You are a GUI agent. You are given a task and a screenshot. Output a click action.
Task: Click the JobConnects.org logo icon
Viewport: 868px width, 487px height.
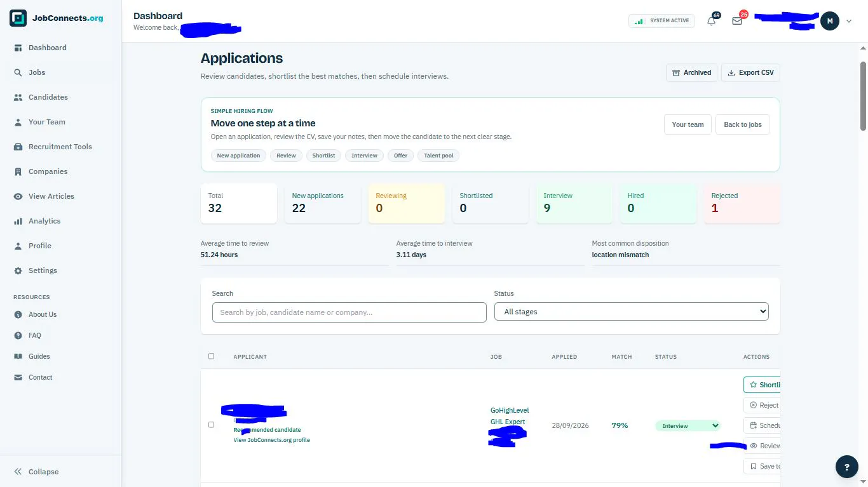click(x=18, y=18)
